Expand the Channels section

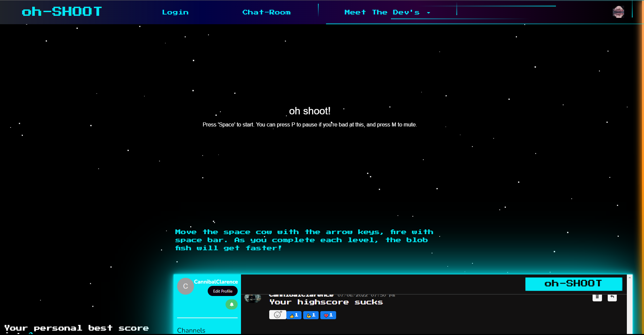tap(191, 330)
